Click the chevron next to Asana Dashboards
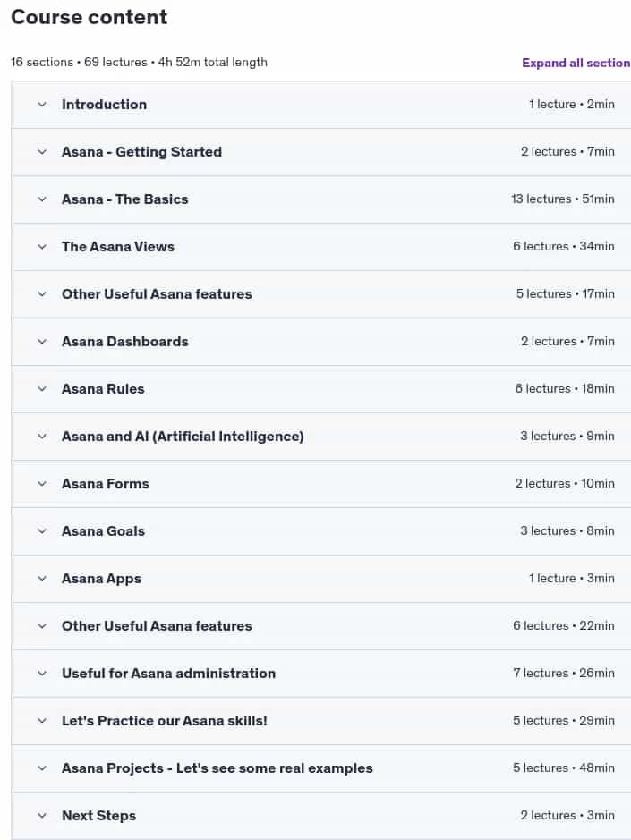The image size is (631, 840). coord(42,342)
